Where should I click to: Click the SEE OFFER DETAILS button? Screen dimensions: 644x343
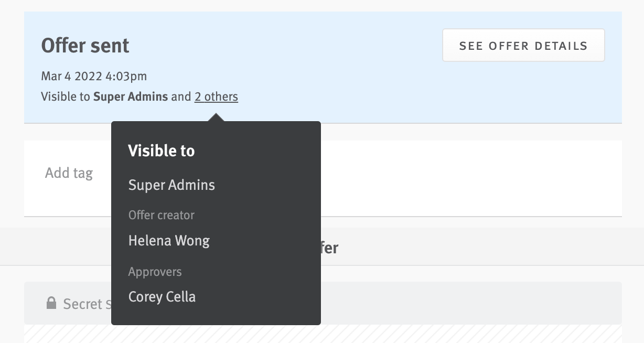coord(523,45)
